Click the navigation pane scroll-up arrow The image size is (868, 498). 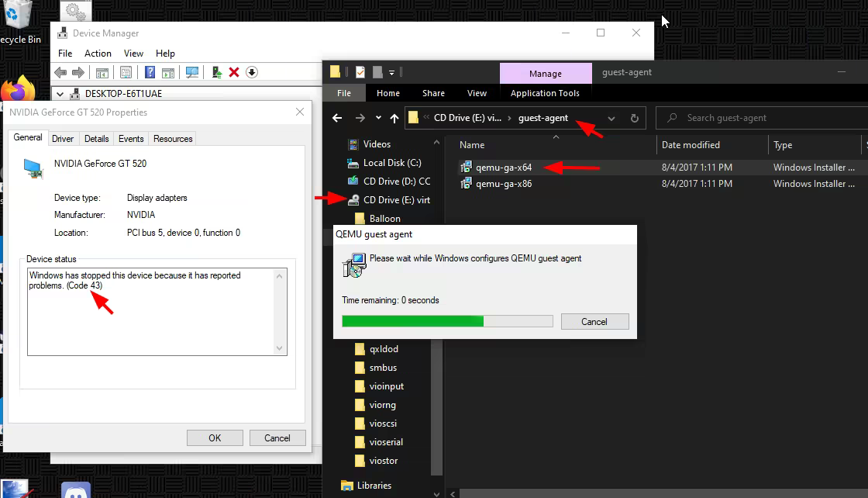tap(437, 143)
